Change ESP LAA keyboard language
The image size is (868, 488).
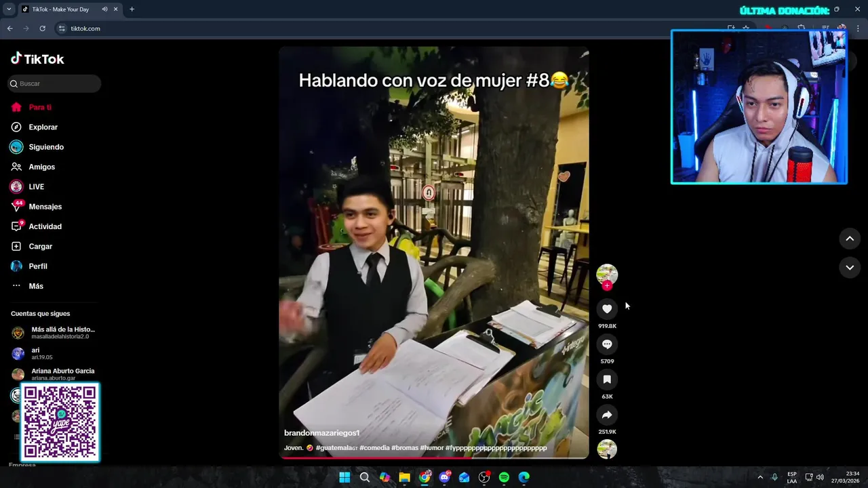792,477
